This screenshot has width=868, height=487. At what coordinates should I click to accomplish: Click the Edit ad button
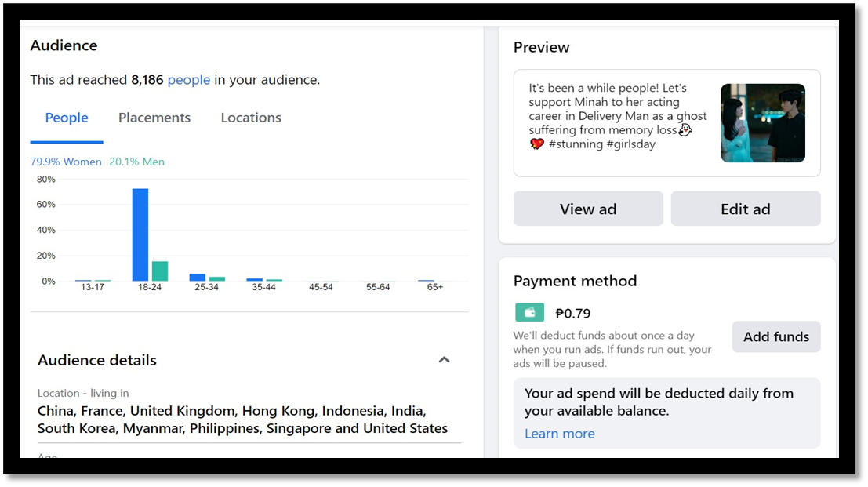(x=745, y=209)
